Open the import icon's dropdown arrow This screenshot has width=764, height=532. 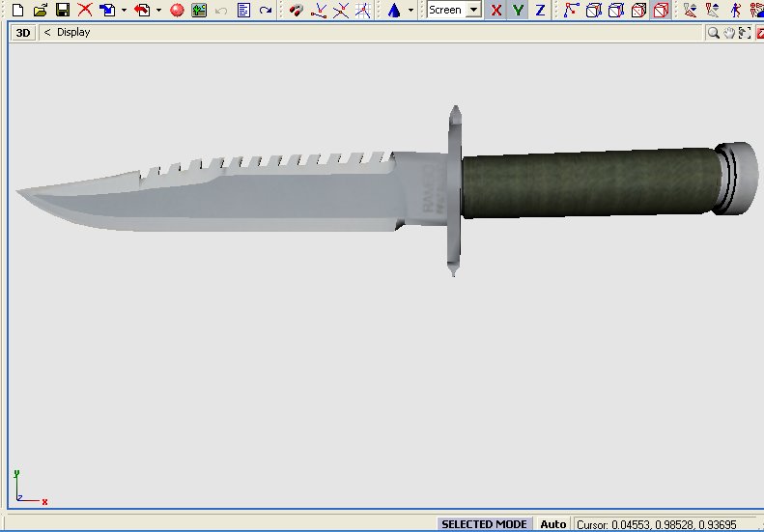pos(124,10)
